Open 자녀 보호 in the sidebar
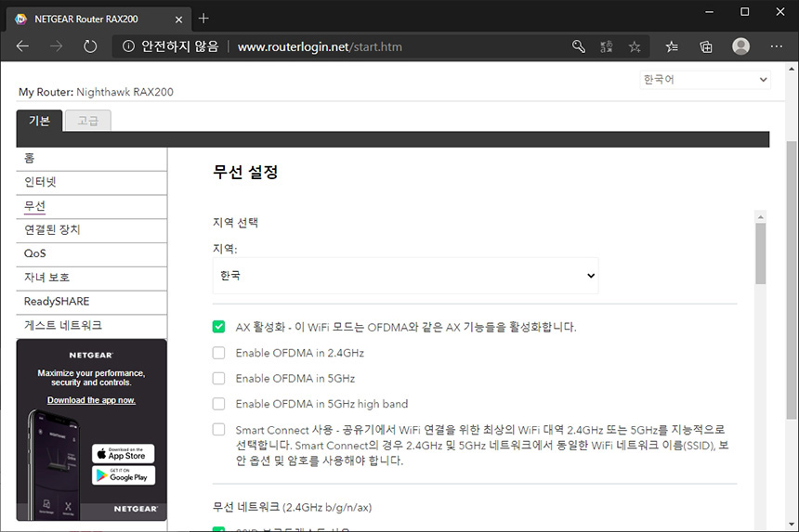 [92, 278]
